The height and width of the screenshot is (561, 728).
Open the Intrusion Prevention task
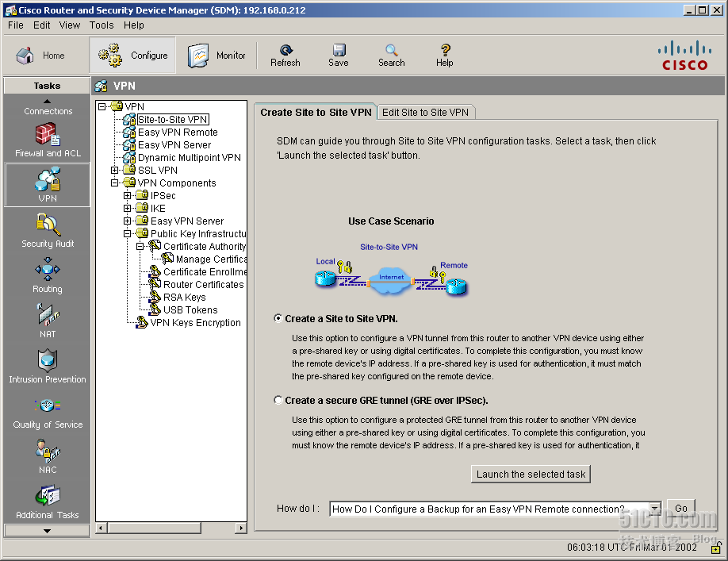click(x=48, y=366)
